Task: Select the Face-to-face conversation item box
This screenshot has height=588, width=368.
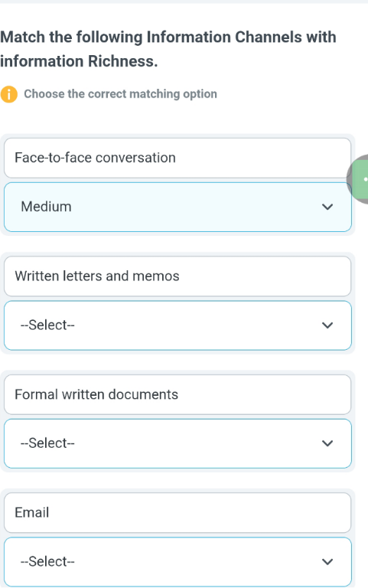Action: tap(177, 158)
